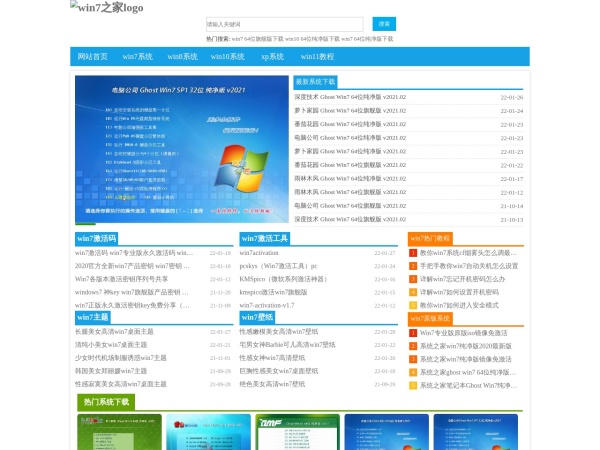Open article win7激活码 win7专业版永久激活码

134,253
